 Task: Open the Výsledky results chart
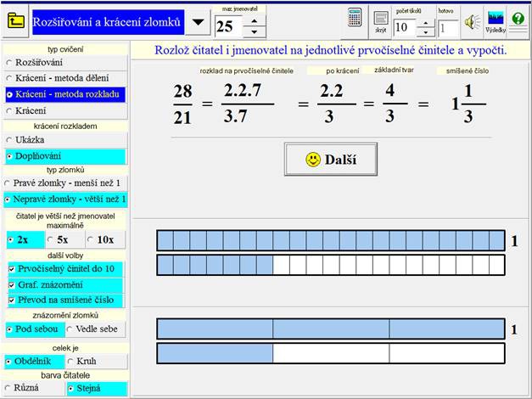click(x=496, y=20)
